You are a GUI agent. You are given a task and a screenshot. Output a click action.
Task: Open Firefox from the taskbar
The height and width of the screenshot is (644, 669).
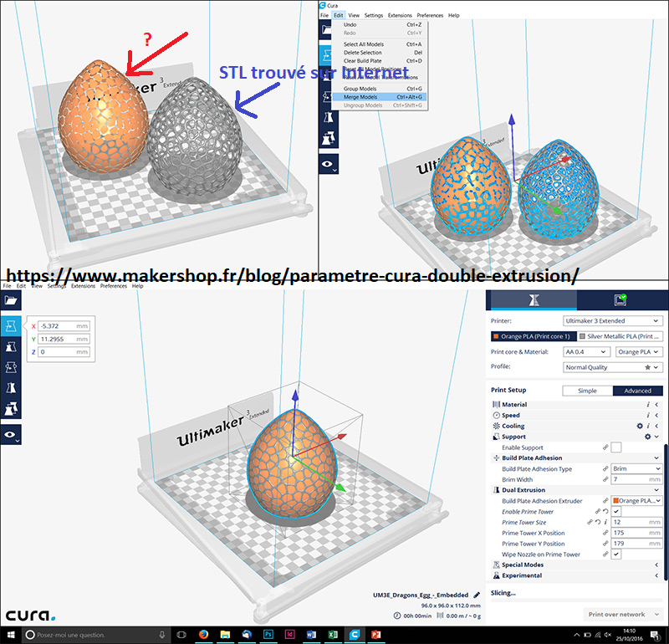pos(203,635)
